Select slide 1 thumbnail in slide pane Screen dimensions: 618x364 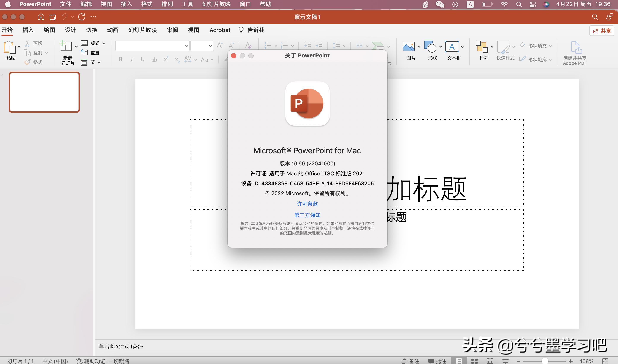click(44, 92)
